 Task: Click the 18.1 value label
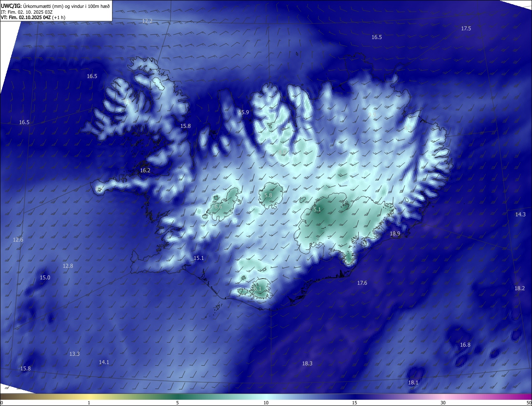pos(413,382)
